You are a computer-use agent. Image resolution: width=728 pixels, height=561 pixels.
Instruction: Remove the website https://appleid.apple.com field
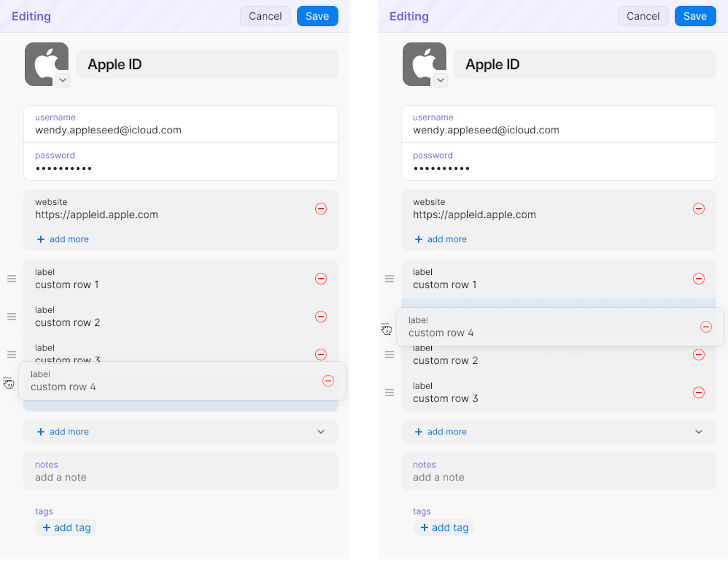coord(321,208)
